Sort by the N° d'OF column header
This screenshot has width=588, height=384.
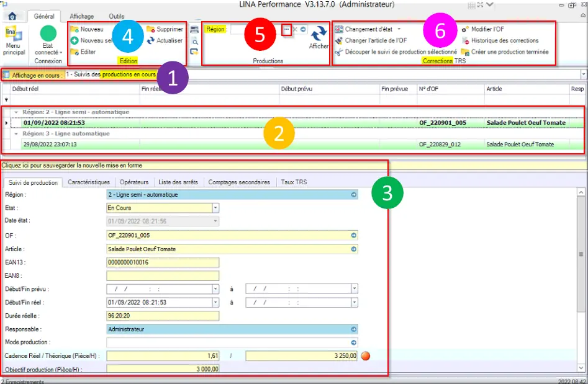pos(451,89)
